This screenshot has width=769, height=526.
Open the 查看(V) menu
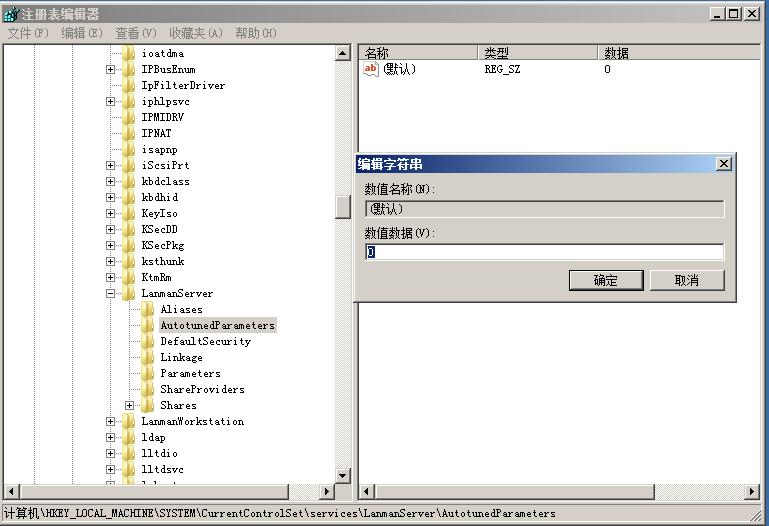136,33
